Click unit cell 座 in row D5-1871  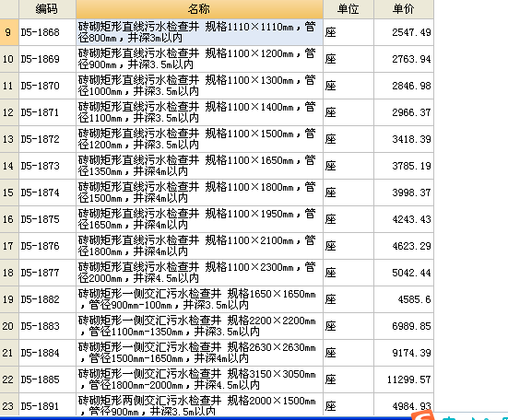349,112
